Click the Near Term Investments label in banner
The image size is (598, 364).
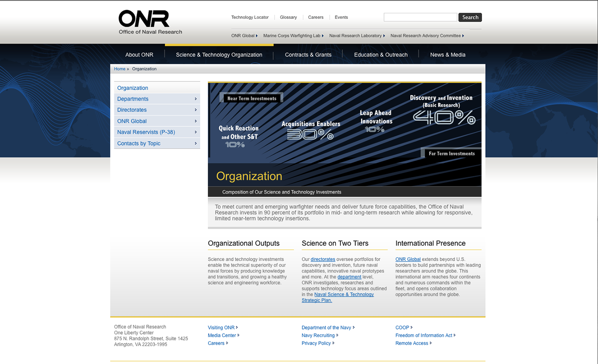252,98
